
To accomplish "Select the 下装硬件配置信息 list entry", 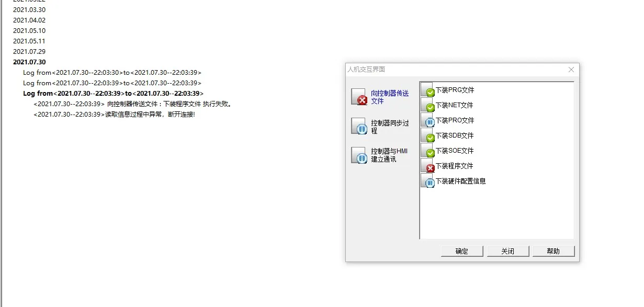I will pyautogui.click(x=461, y=181).
